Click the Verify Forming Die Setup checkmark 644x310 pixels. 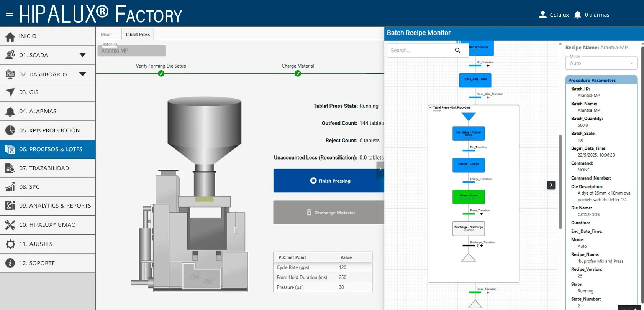pos(161,73)
